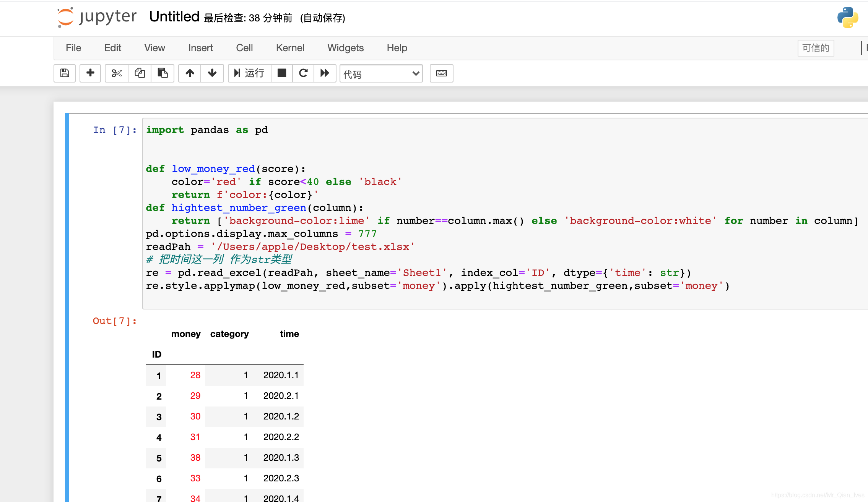Insert a new cell below with the plus icon
Image resolution: width=868 pixels, height=502 pixels.
pyautogui.click(x=90, y=73)
